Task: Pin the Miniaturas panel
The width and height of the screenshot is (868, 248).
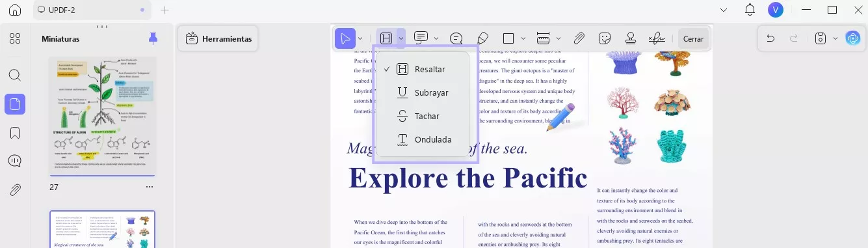Action: 153,38
